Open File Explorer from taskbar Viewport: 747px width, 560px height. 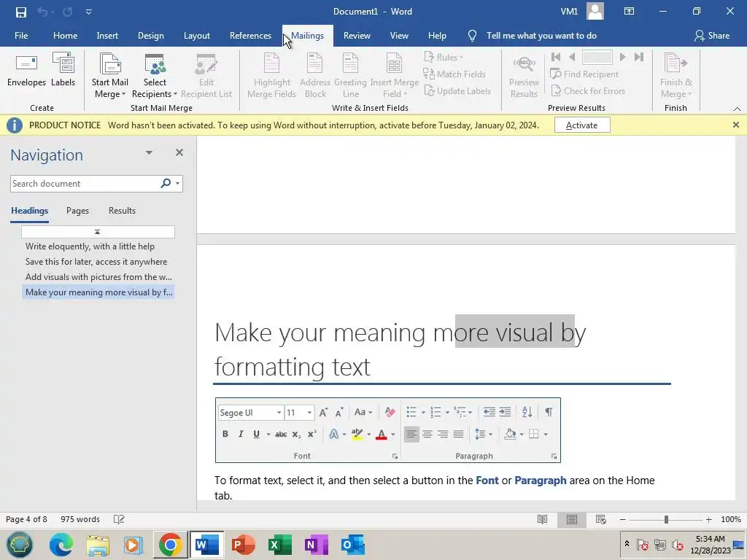pyautogui.click(x=98, y=545)
